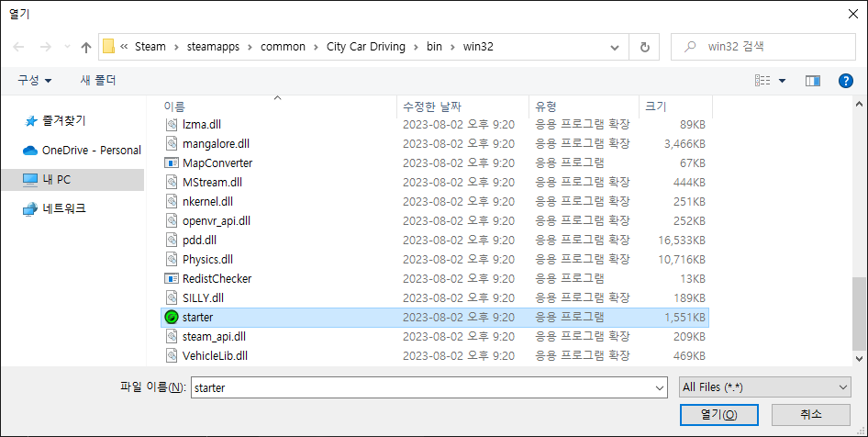Image resolution: width=868 pixels, height=437 pixels.
Task: Expand the address bar history dropdown
Action: [615, 47]
